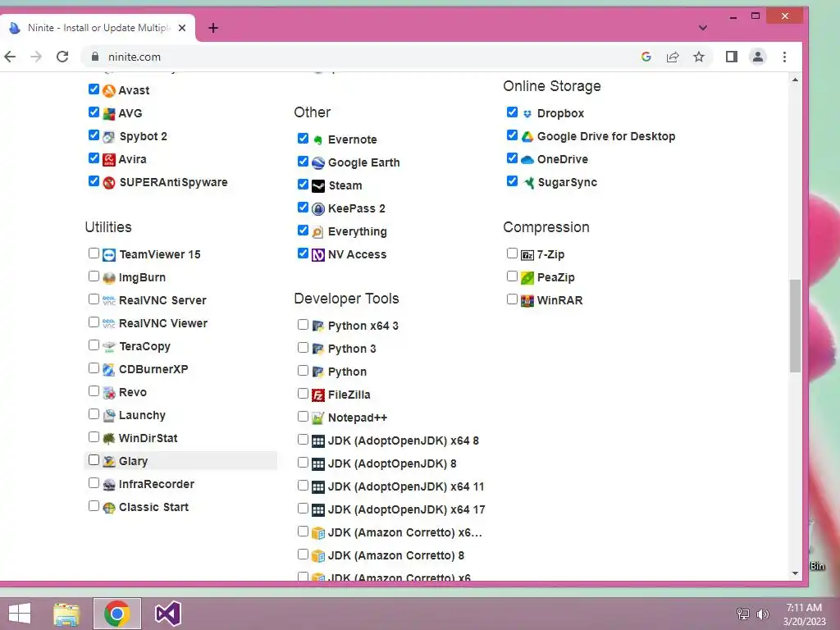
Task: Close the Ninite tab
Action: pyautogui.click(x=182, y=28)
